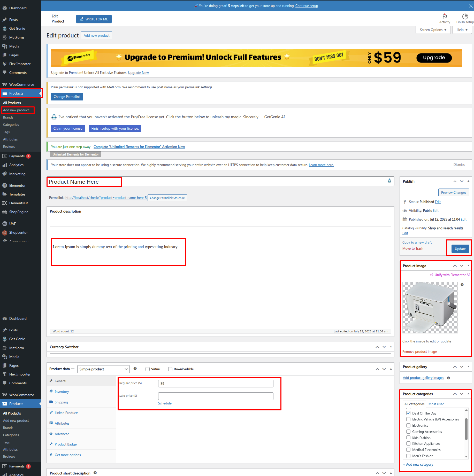Screen dimensions: 474x476
Task: Open the Screen Options dropdown
Action: pyautogui.click(x=433, y=30)
